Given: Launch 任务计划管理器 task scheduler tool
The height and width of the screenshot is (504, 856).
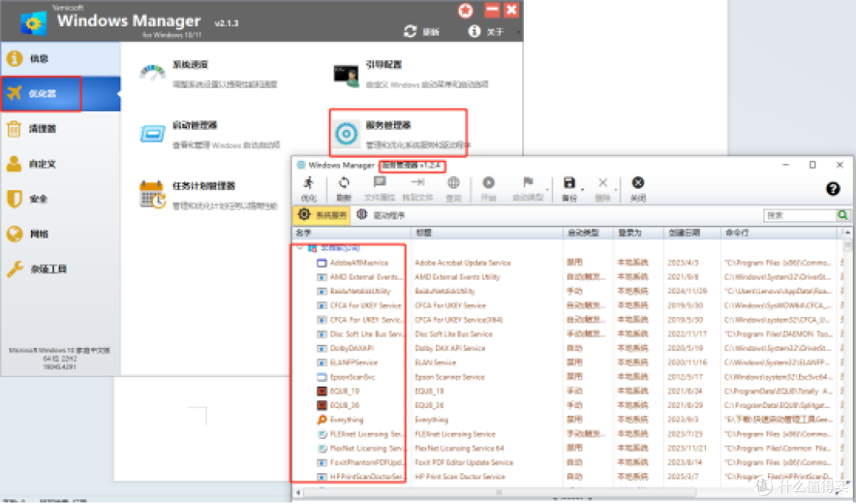Looking at the screenshot, I should pyautogui.click(x=208, y=195).
